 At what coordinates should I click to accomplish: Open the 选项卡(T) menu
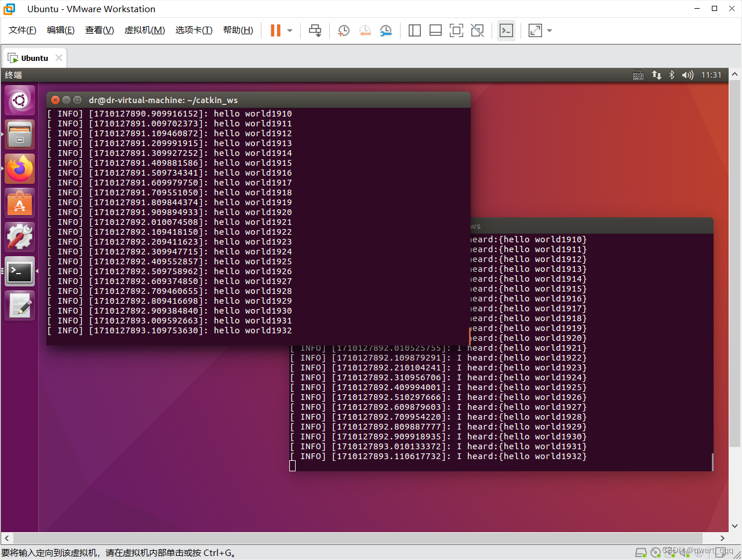[194, 30]
